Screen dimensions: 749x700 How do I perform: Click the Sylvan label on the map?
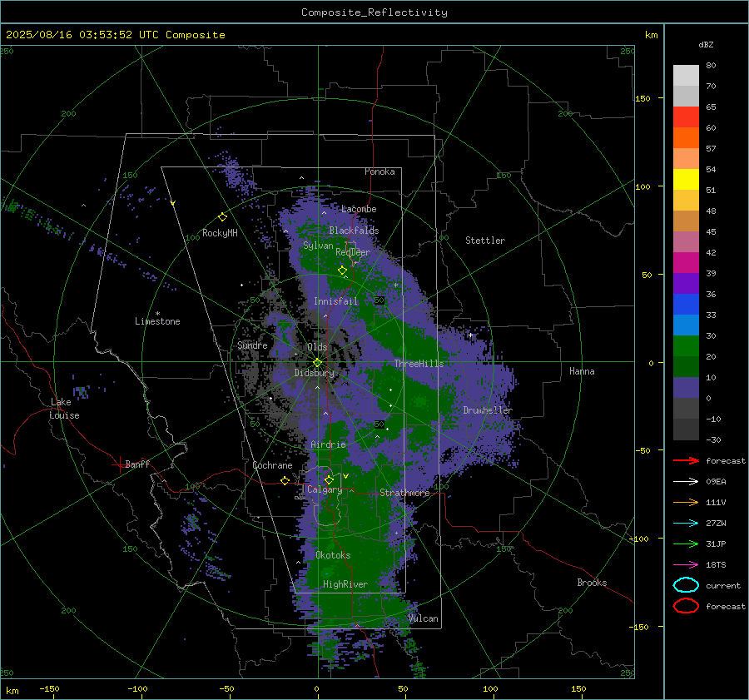318,246
